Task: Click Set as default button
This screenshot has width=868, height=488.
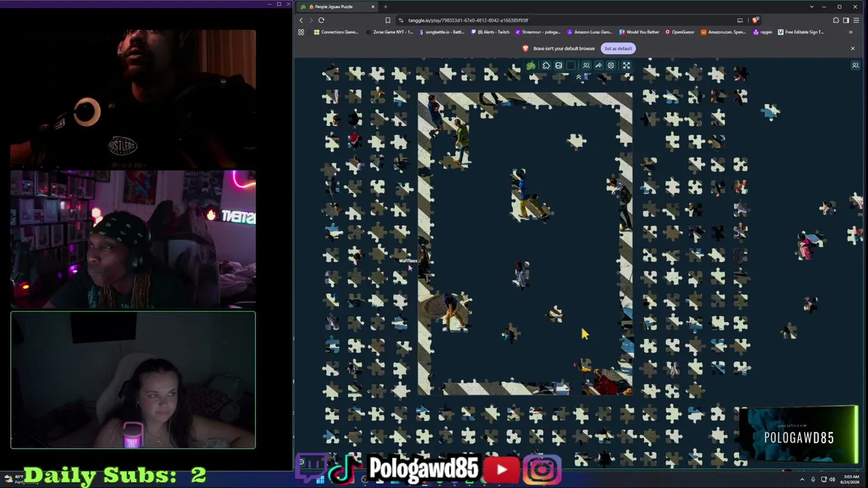Action: point(618,48)
